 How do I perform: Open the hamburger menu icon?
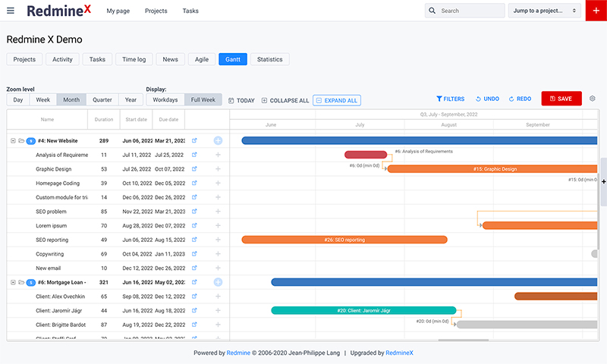click(x=11, y=11)
